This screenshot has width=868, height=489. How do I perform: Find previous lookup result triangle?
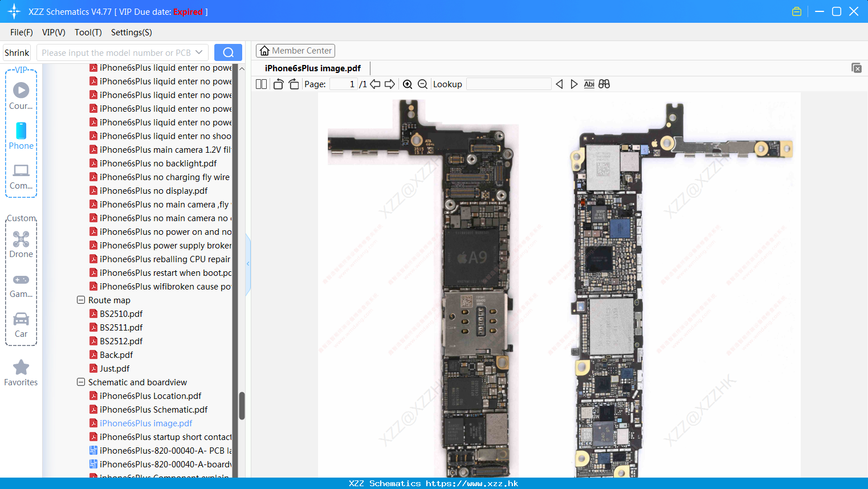click(559, 84)
